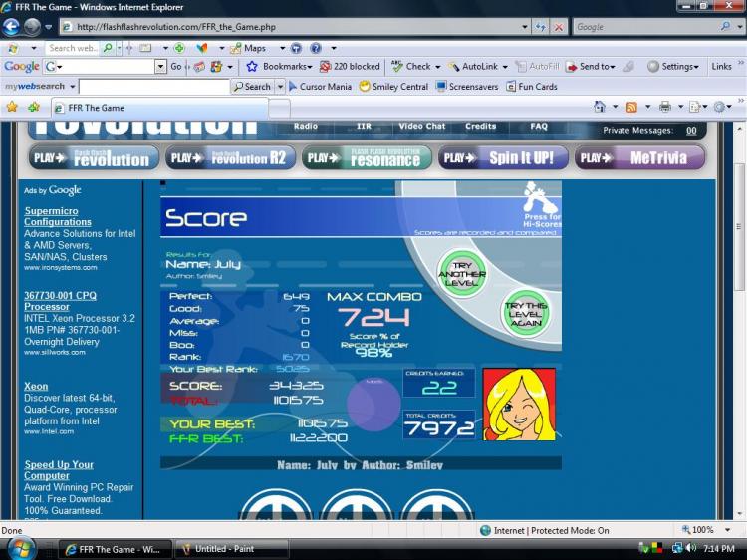Open the Xeon ad link

(36, 386)
